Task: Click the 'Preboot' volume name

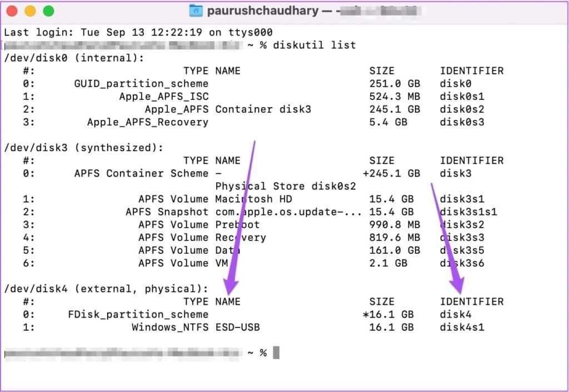Action: [x=237, y=225]
